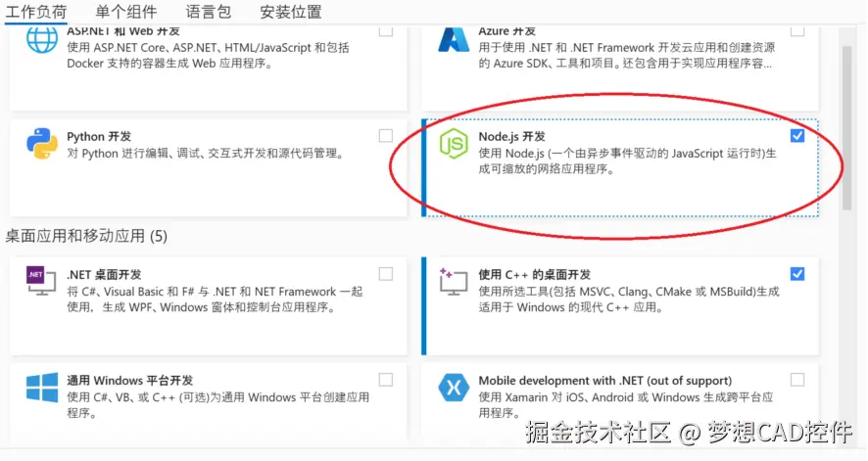Click the C++ desktop development icon
This screenshot has height=461, width=868.
(454, 281)
